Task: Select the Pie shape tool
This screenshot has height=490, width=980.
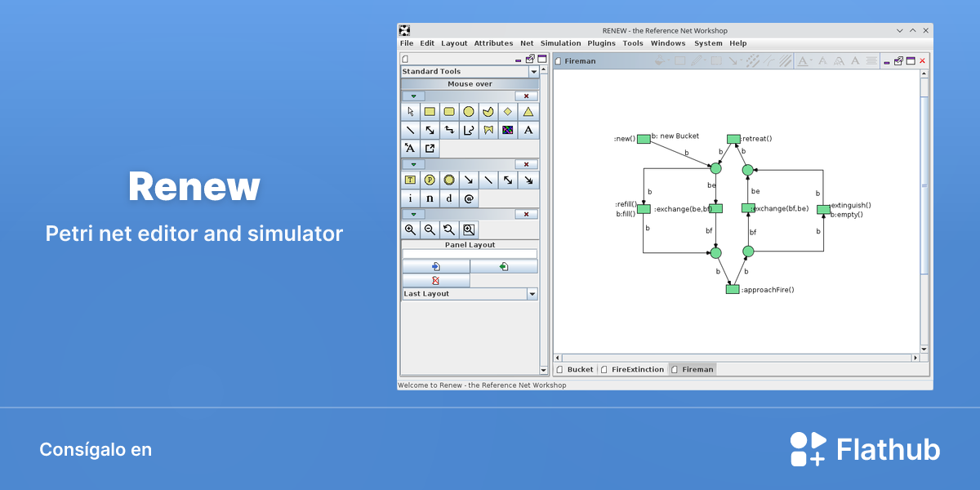Action: tap(488, 111)
